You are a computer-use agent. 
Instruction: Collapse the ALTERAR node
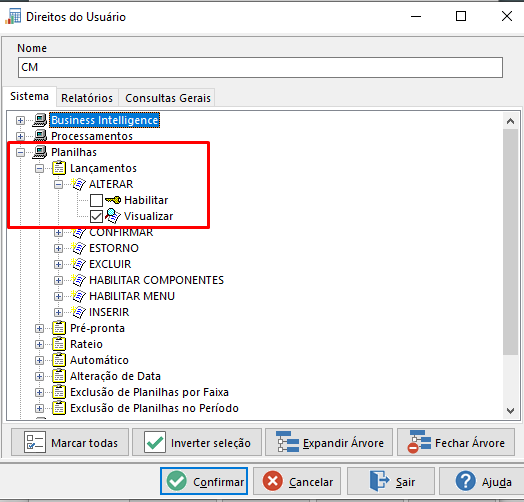pyautogui.click(x=58, y=184)
